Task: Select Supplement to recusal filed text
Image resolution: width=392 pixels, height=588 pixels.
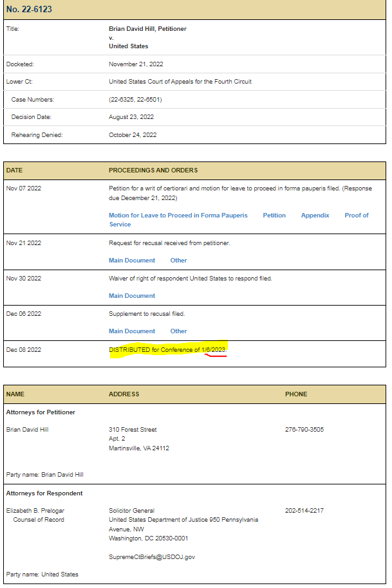Action: point(147,313)
